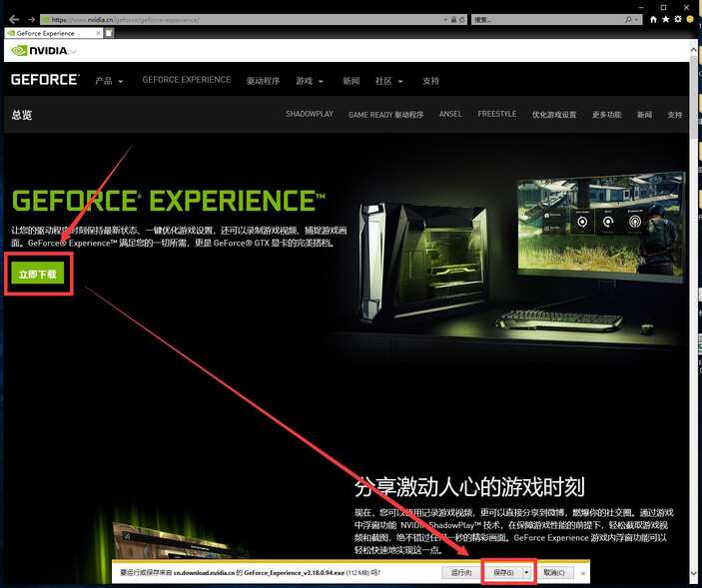The height and width of the screenshot is (588, 702).
Task: Click the search magnifier icon
Action: point(628,20)
